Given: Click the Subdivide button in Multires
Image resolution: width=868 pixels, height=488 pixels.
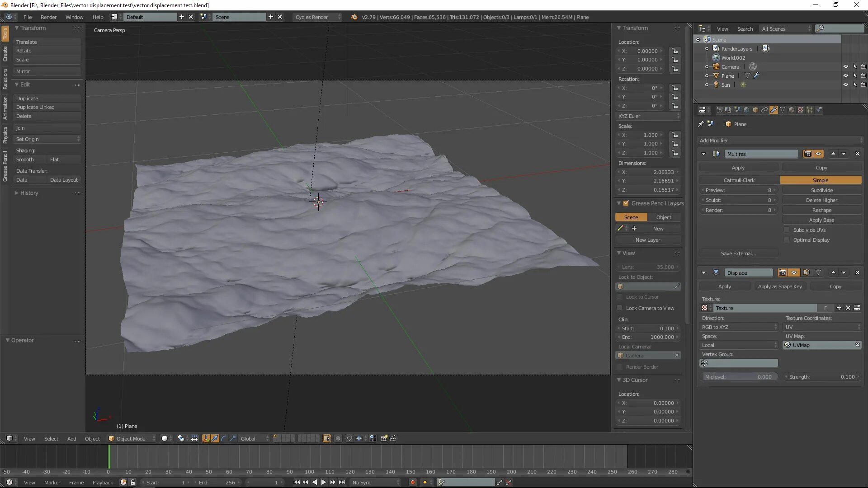Looking at the screenshot, I should 821,190.
